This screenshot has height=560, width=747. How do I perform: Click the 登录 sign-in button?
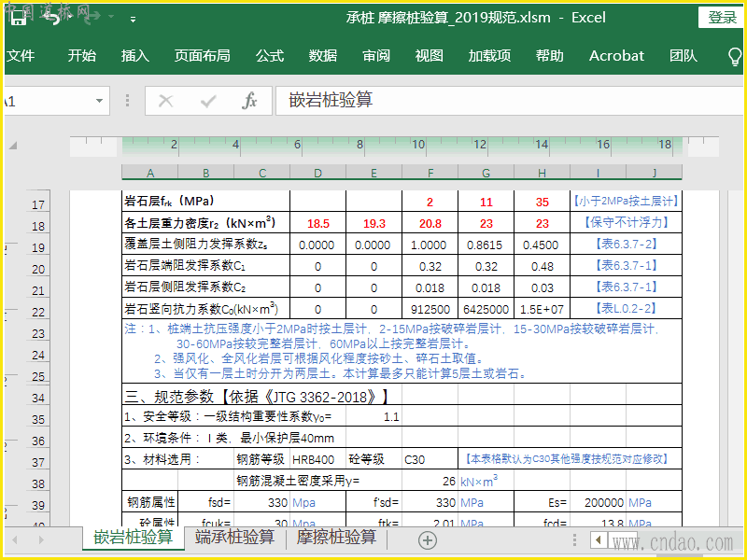tap(722, 17)
